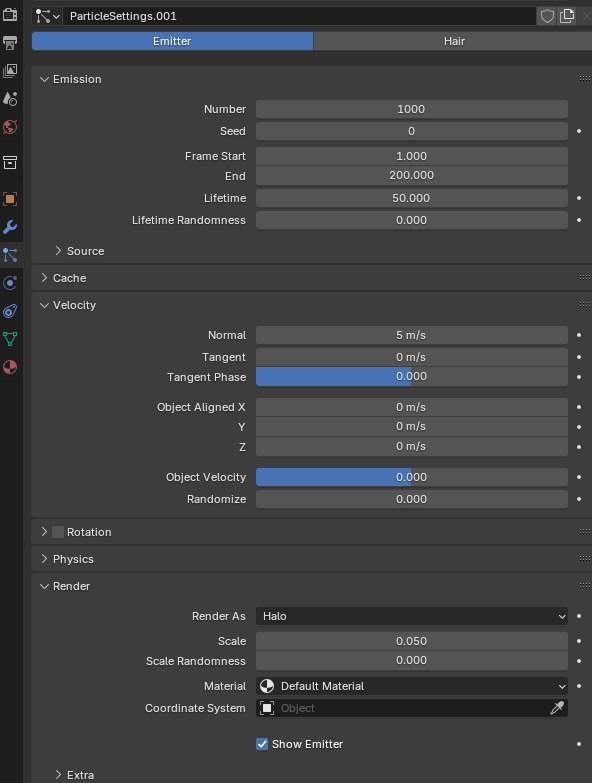
Task: Click the Number field showing 1000
Action: click(x=412, y=109)
